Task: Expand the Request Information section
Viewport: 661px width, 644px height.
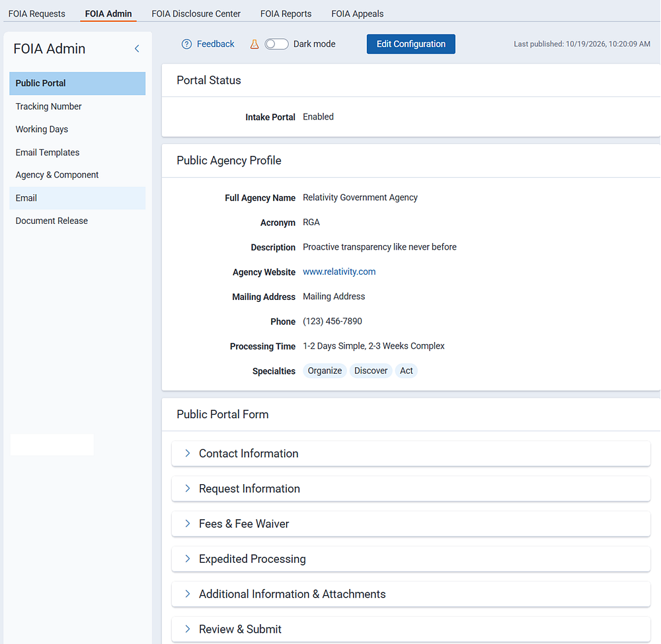Action: [411, 489]
